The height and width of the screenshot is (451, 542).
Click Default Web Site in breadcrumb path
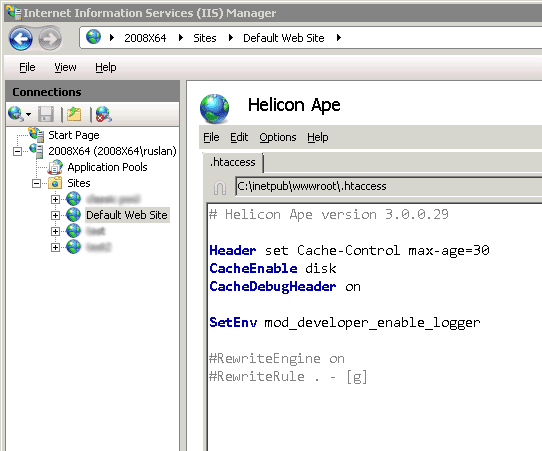click(283, 38)
